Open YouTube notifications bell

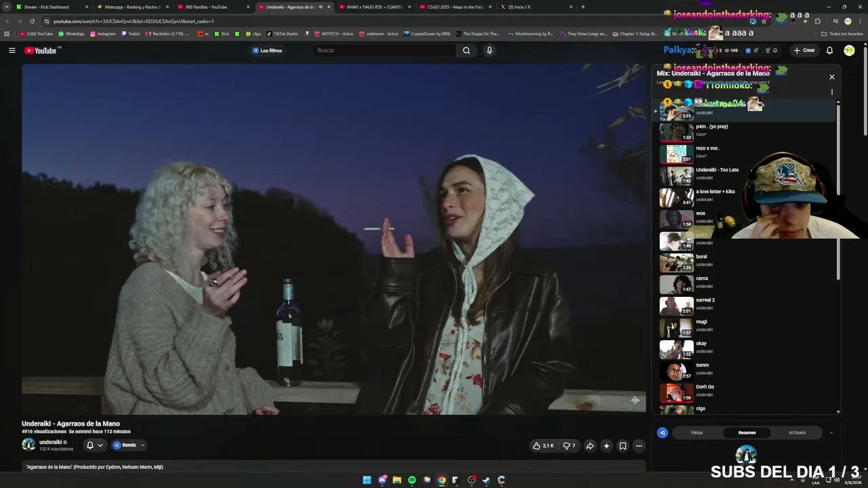[829, 50]
